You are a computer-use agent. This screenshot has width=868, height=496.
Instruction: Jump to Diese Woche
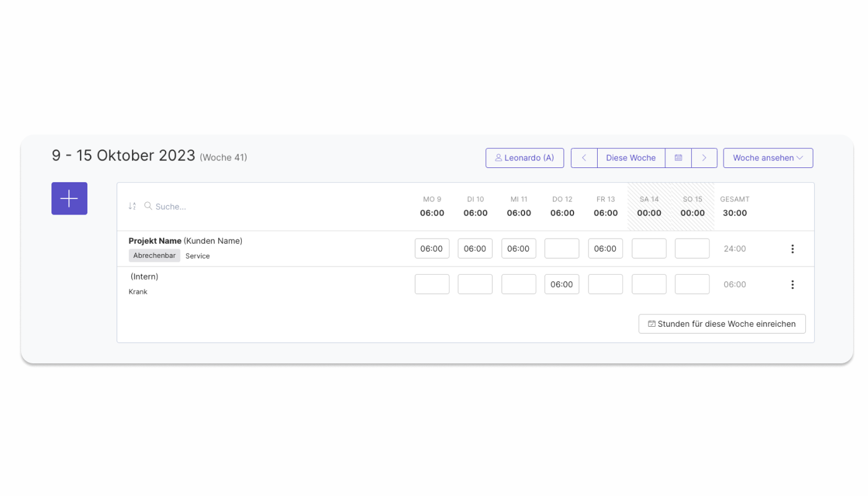(x=631, y=158)
